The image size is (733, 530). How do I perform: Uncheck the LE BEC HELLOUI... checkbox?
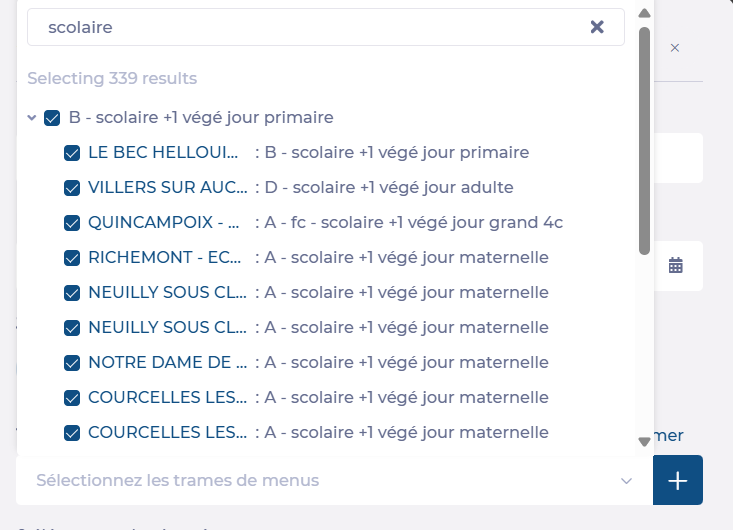(72, 153)
